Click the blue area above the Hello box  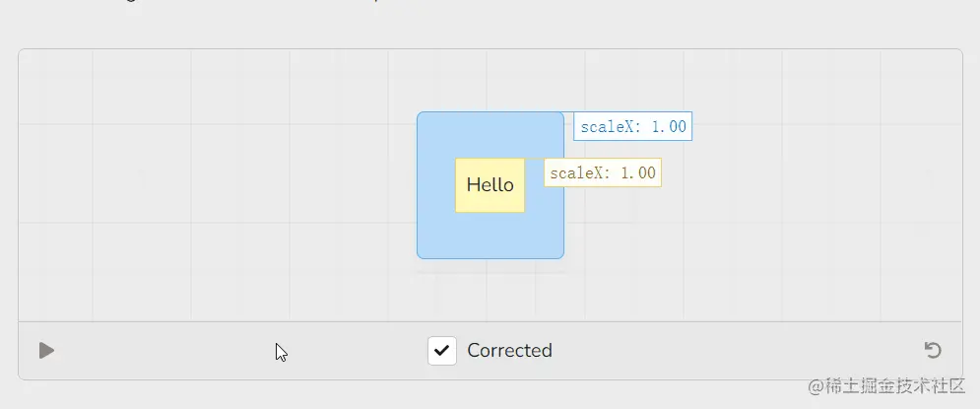490,135
